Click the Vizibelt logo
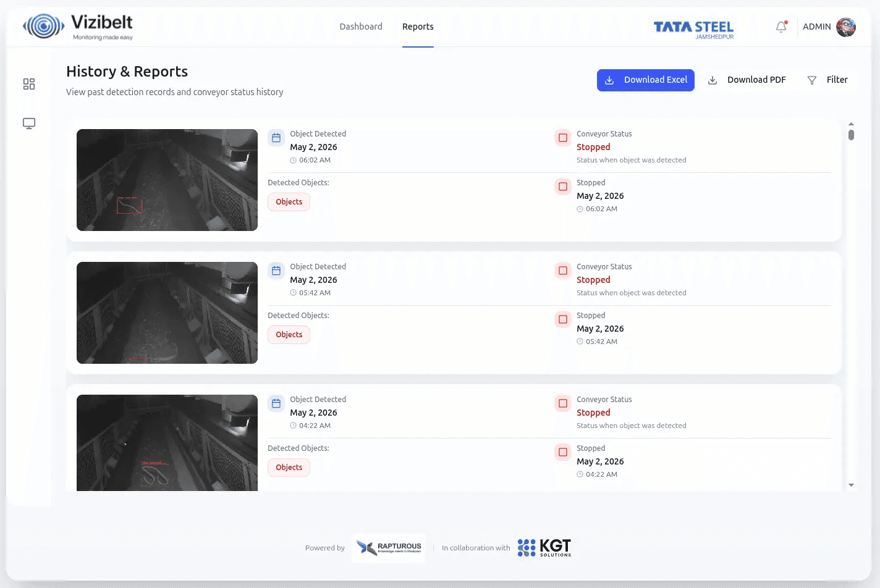Viewport: 880px width, 588px height. tap(78, 27)
